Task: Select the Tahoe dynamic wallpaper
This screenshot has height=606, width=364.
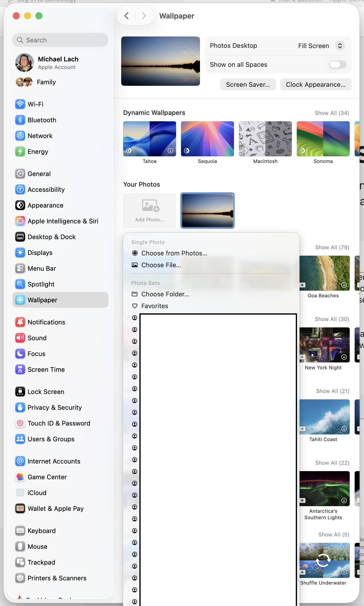Action: click(149, 139)
